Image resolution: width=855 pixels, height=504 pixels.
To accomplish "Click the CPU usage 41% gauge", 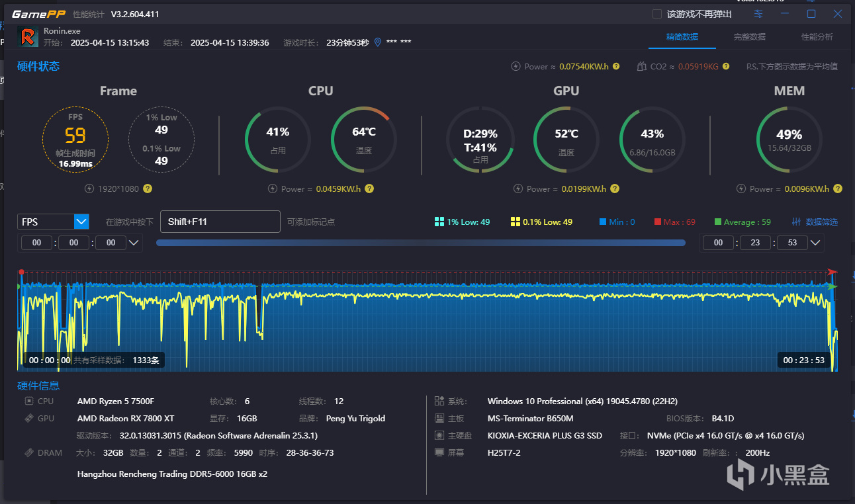I will (278, 140).
